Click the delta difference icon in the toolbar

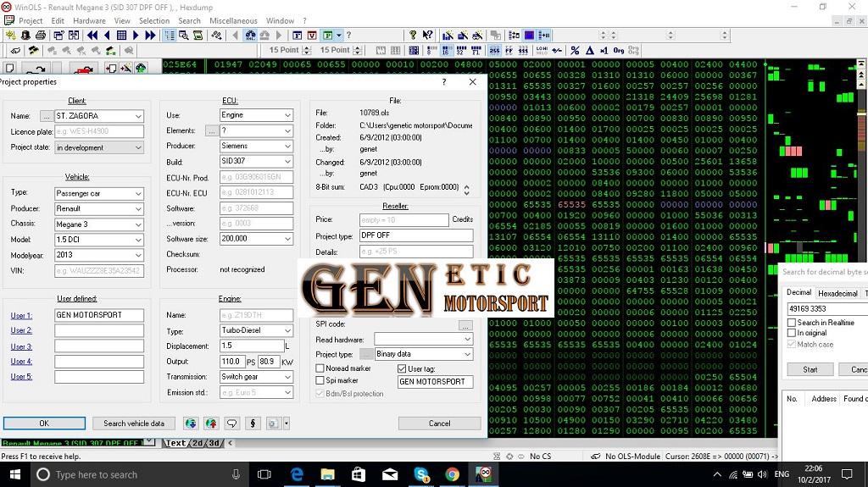[x=590, y=51]
